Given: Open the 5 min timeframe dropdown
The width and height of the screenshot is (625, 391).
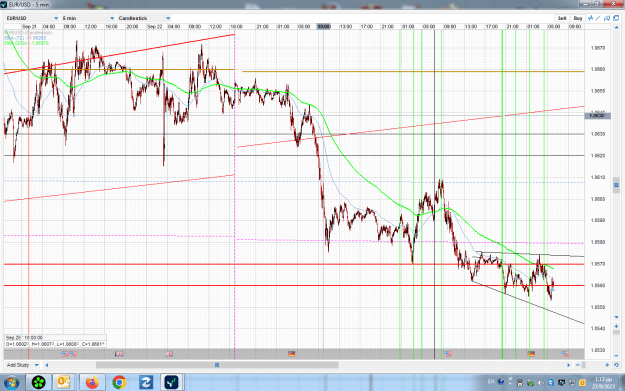Looking at the screenshot, I should [88, 18].
